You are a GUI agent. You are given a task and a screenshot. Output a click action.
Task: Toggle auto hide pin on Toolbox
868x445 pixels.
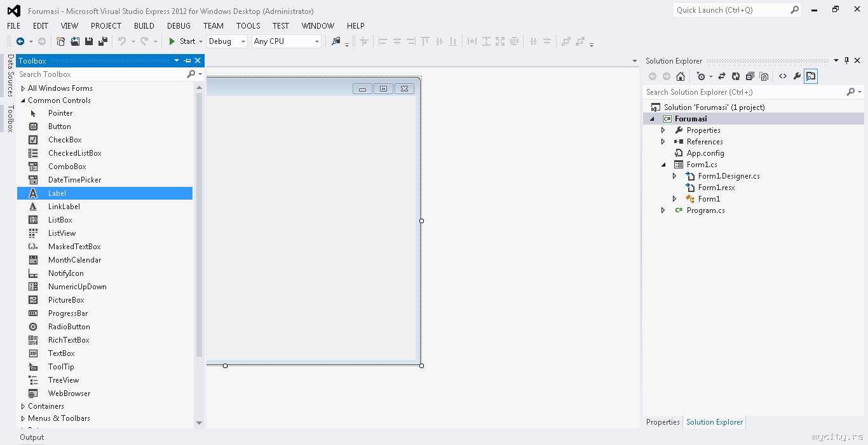187,61
